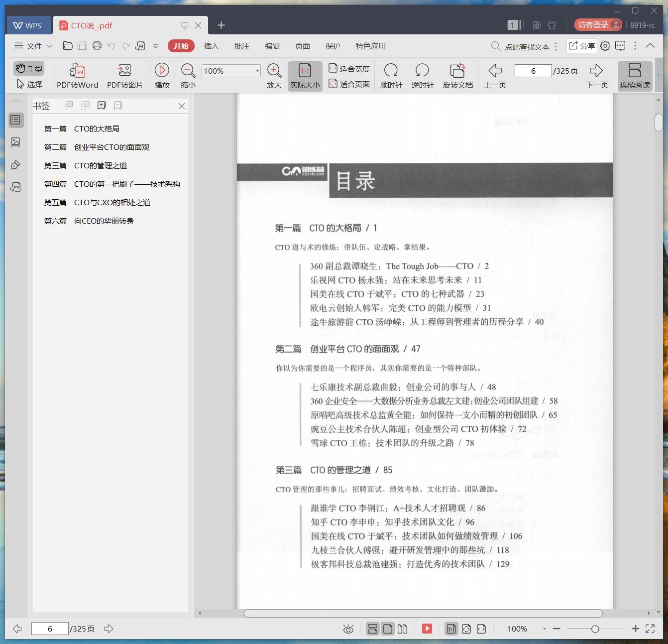Activate the 选择 arrow selection tool

(29, 84)
